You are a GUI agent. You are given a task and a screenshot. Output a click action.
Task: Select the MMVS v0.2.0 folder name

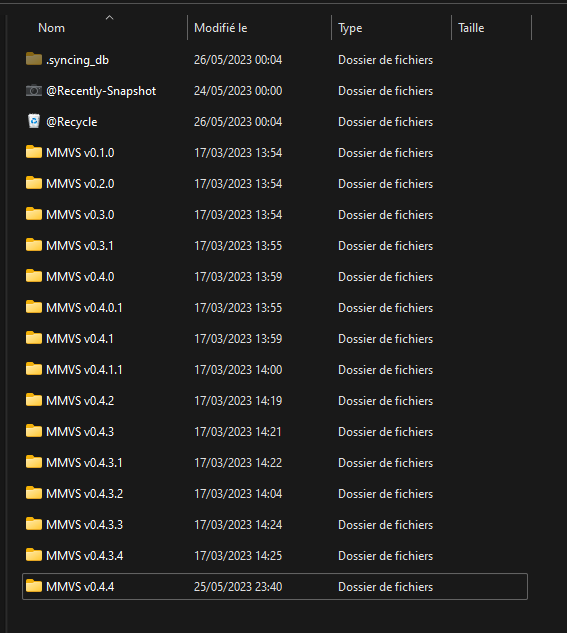click(x=80, y=184)
